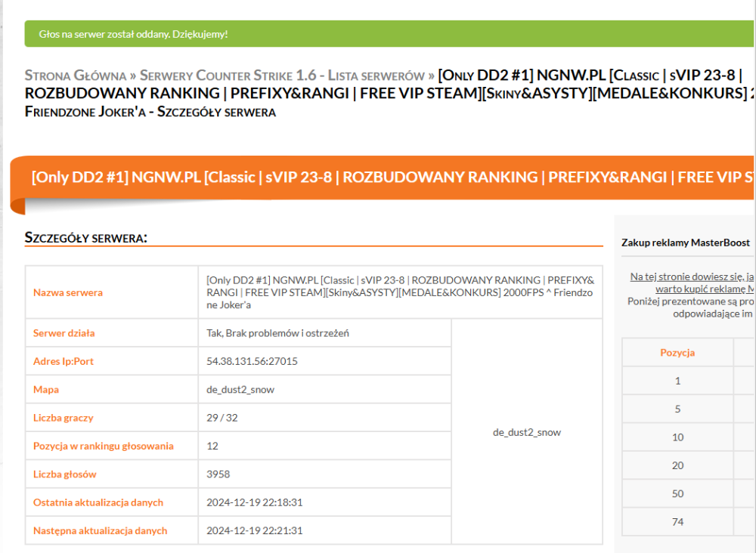Viewport: 756px width, 553px height.
Task: Open Serwery Counter Strike 1.6 - Lista serwerów breadcrumb
Action: [282, 76]
